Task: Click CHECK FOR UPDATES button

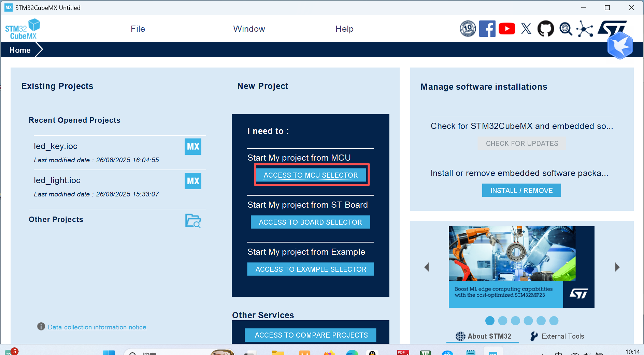Action: 522,143
